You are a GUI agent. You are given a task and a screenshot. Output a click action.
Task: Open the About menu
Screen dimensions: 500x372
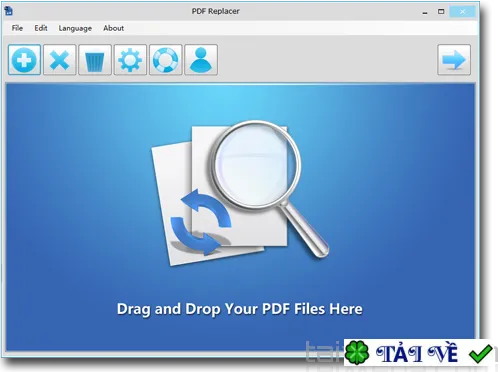pos(113,28)
